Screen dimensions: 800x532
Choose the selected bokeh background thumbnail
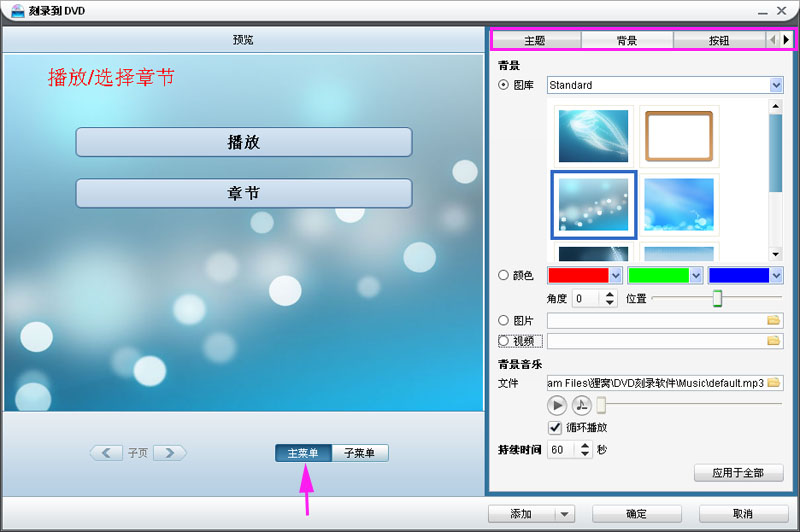tap(593, 205)
